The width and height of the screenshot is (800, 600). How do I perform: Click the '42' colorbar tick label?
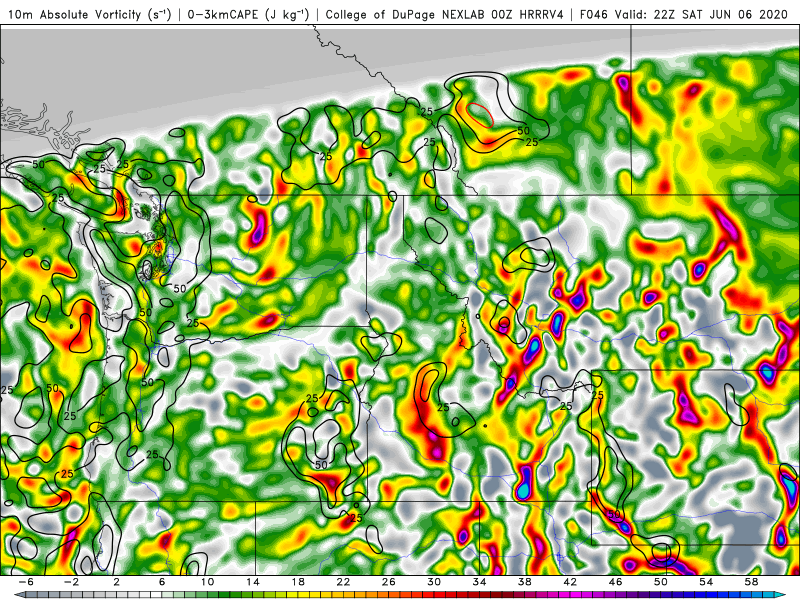570,582
